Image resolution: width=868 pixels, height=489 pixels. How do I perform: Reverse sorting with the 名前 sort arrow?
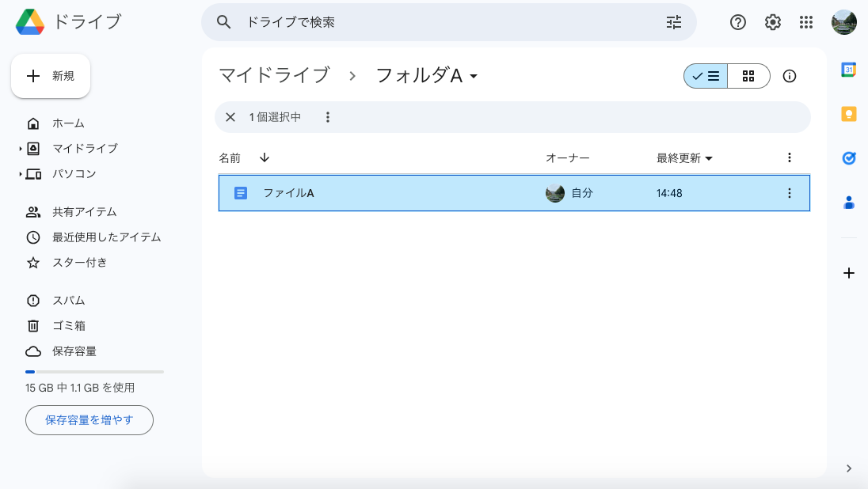tap(264, 157)
